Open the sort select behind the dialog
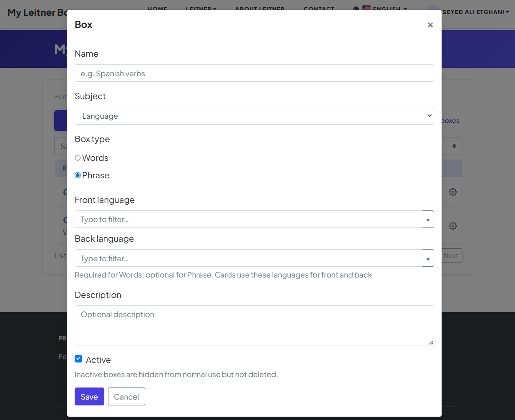The width and height of the screenshot is (515, 420). 454,146
